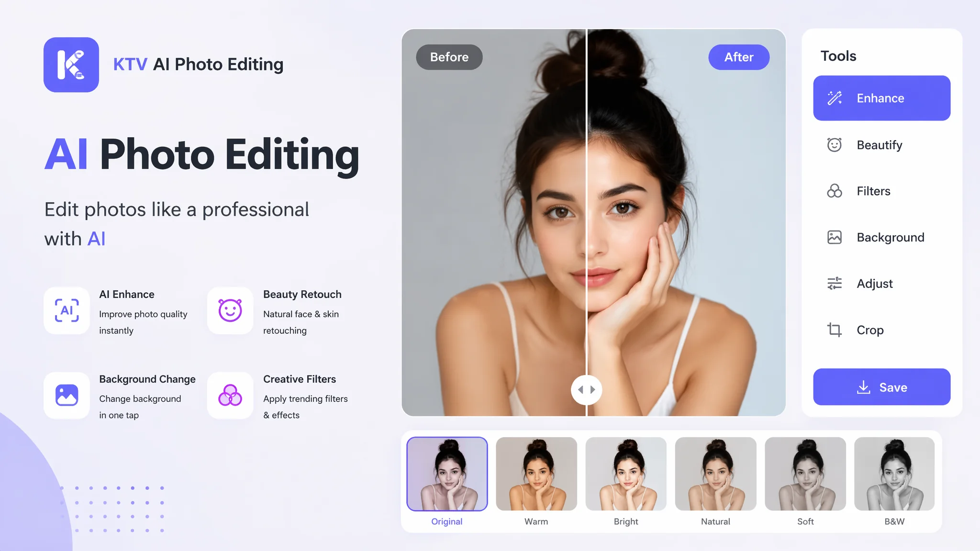This screenshot has height=551, width=980.
Task: Apply the Soft filter thumbnail
Action: coord(805,474)
